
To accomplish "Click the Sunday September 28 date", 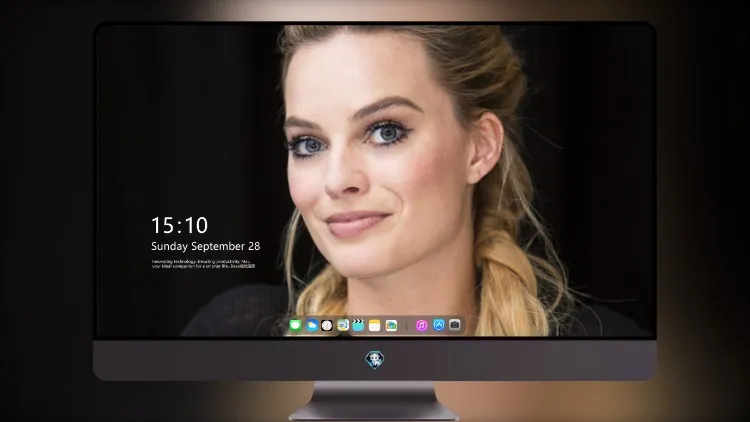I will click(x=206, y=246).
